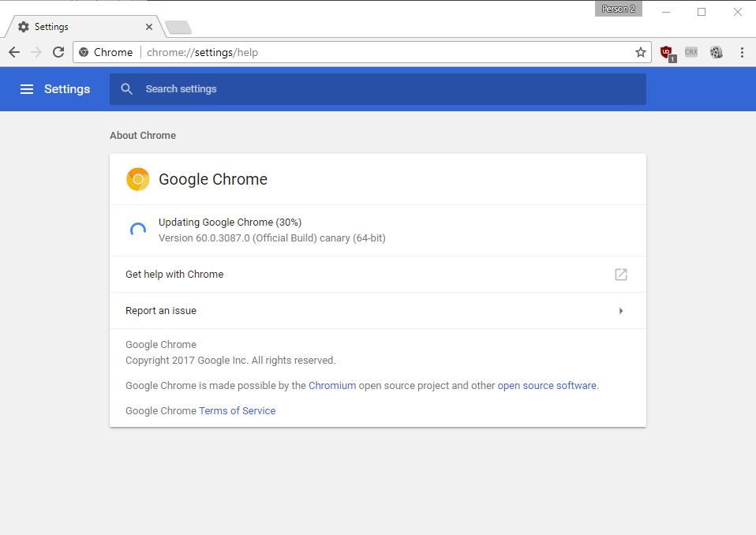Reload the page with the refresh icon
Image resolution: width=756 pixels, height=535 pixels.
(58, 52)
